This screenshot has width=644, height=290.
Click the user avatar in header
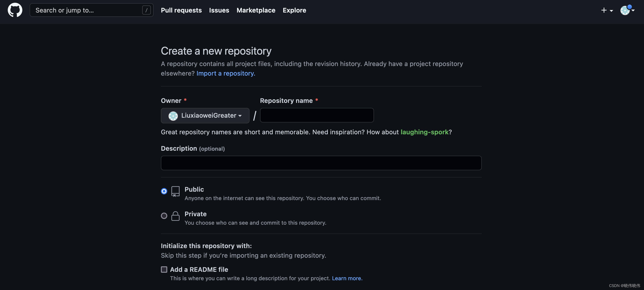(x=625, y=11)
